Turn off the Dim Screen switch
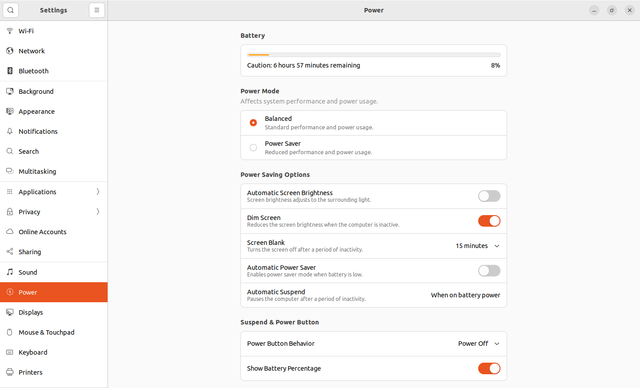640x388 pixels. tap(489, 221)
